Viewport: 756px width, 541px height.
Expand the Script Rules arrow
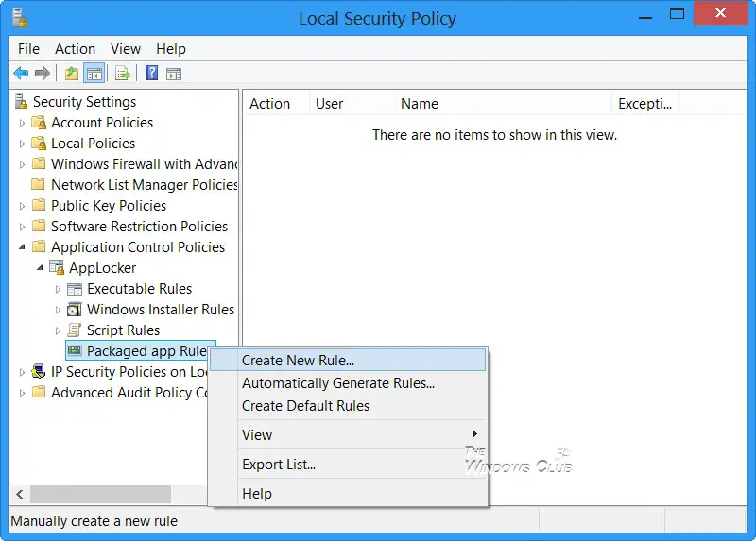click(58, 330)
